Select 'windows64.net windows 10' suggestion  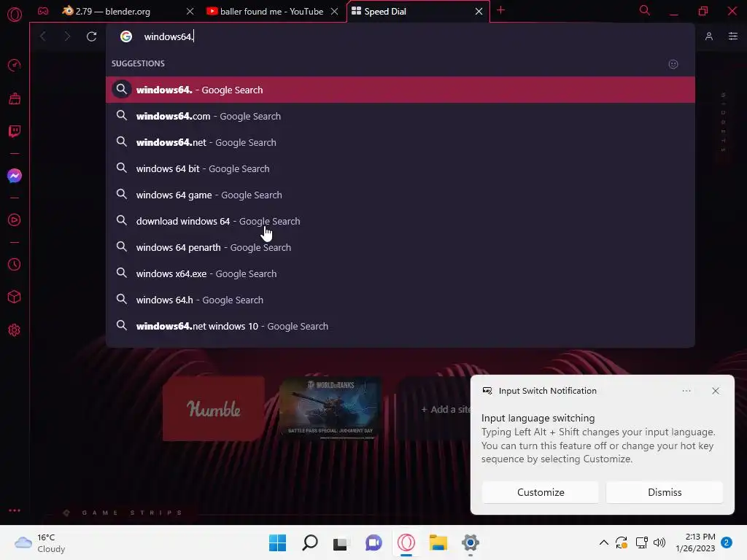pos(400,326)
